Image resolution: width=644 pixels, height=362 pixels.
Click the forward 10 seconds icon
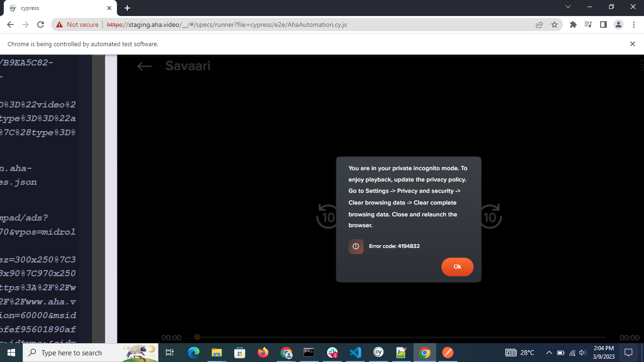pyautogui.click(x=491, y=216)
